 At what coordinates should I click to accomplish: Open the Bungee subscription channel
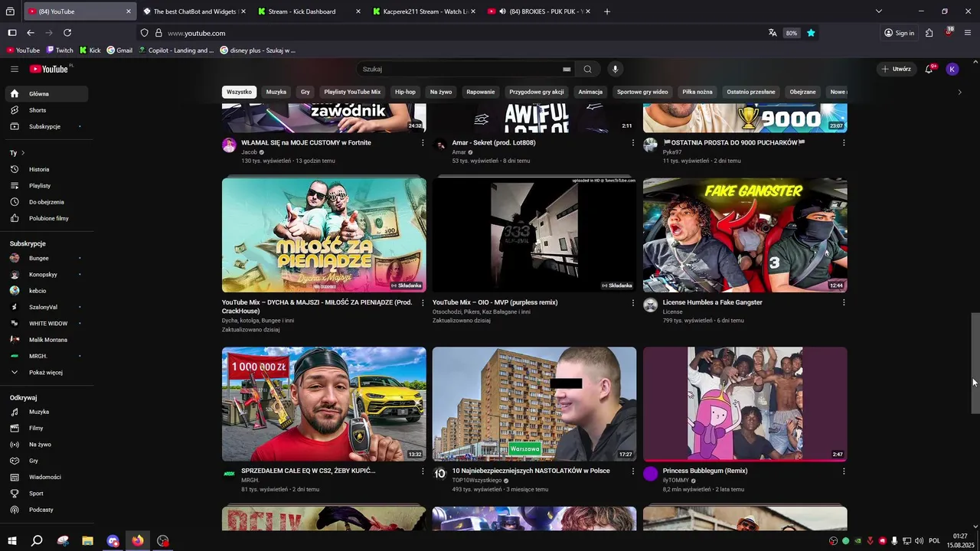[46, 259]
